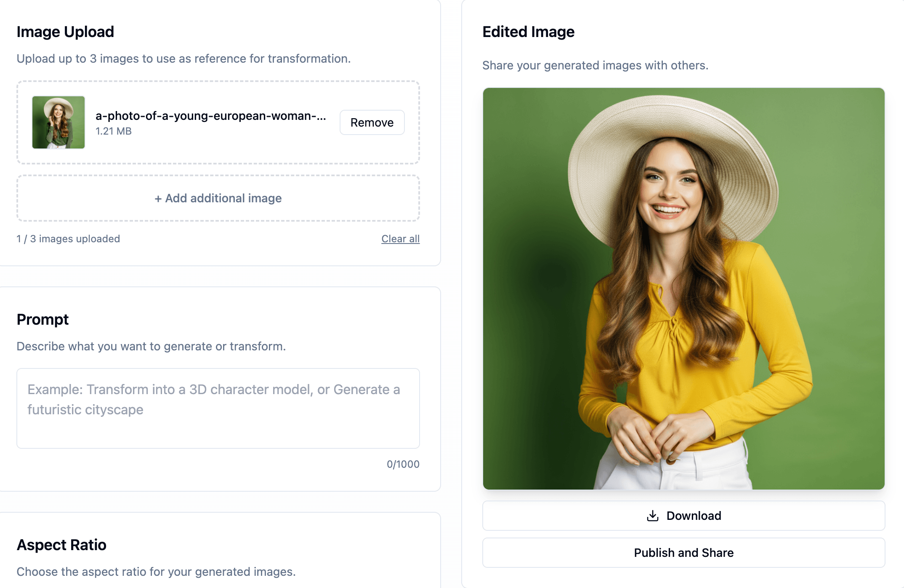Select the uploaded woman photo thumbnail
The image size is (904, 588).
click(58, 122)
